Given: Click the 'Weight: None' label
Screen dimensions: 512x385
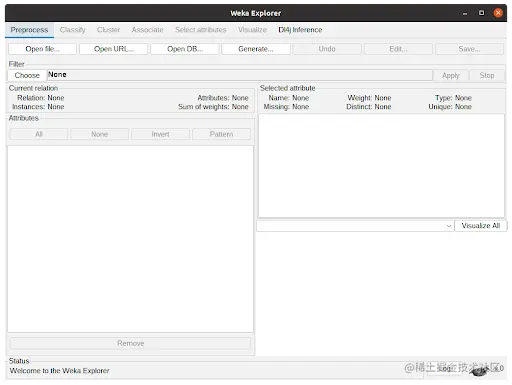Looking at the screenshot, I should point(369,98).
